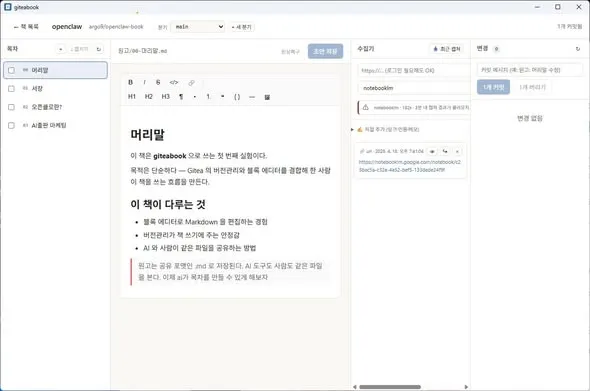The height and width of the screenshot is (391, 590).
Task: Preview the captured notebooklm url with eye icon
Action: (x=432, y=151)
